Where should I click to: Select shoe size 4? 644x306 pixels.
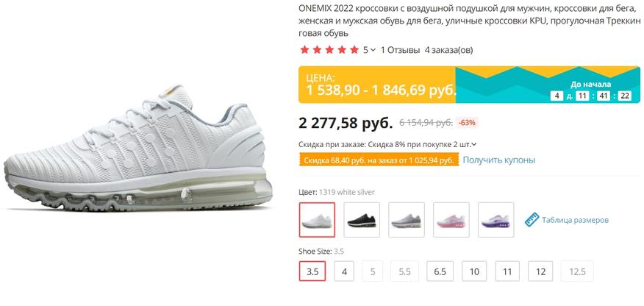344,271
